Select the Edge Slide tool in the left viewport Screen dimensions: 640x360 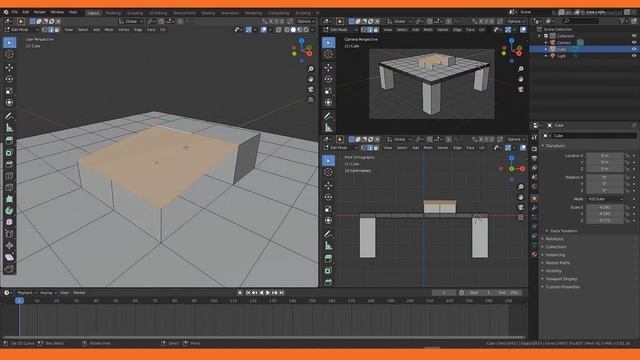coord(9,234)
